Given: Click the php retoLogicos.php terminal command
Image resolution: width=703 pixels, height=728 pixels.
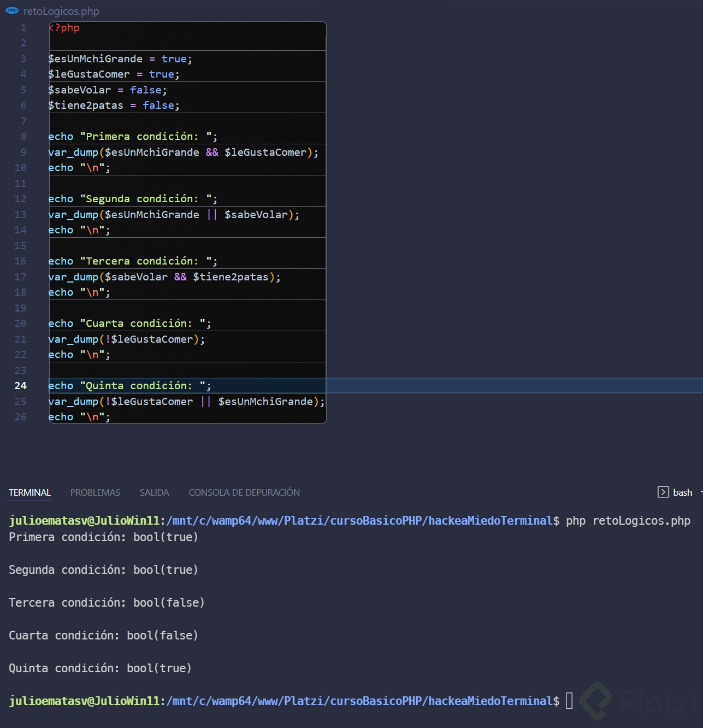Looking at the screenshot, I should (628, 521).
